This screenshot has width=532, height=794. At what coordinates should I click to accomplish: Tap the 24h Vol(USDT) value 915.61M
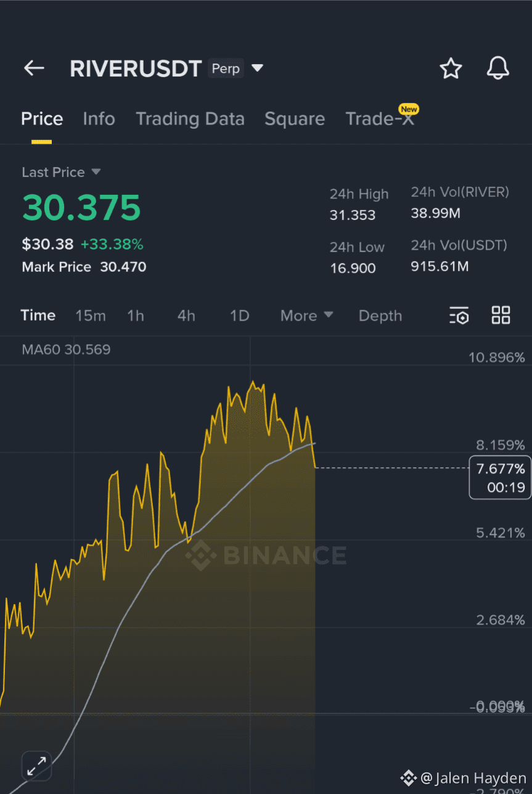click(x=440, y=266)
